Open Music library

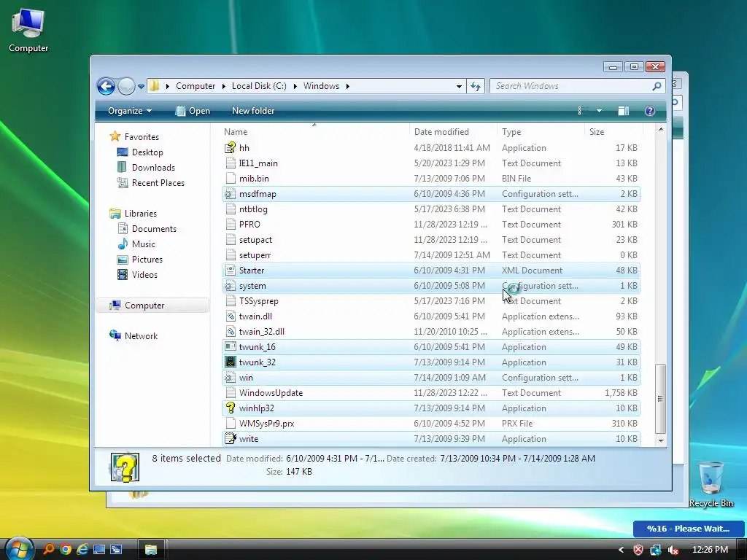(x=144, y=244)
